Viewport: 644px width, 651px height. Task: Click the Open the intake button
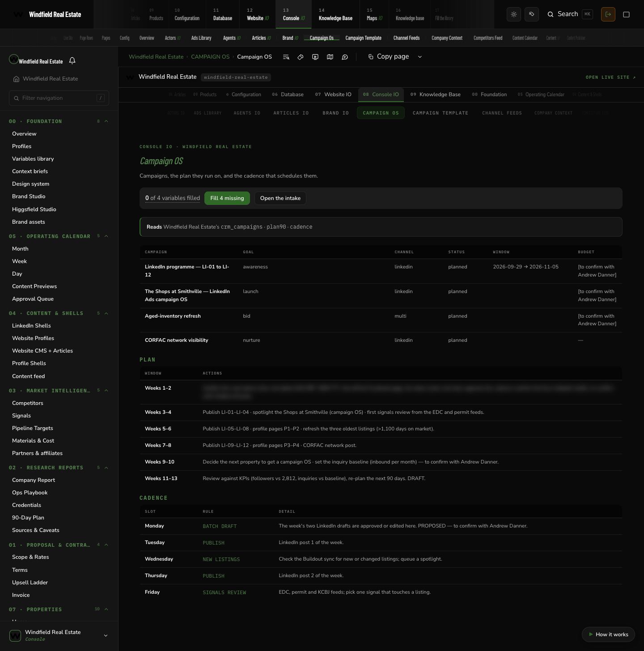click(x=280, y=198)
